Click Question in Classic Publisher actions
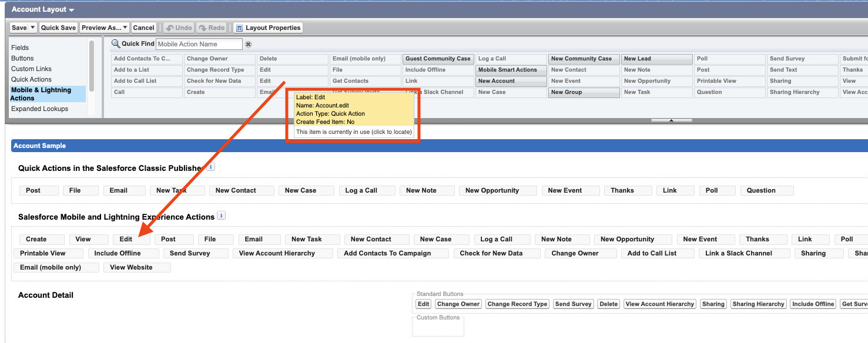The height and width of the screenshot is (343, 868). [x=767, y=190]
